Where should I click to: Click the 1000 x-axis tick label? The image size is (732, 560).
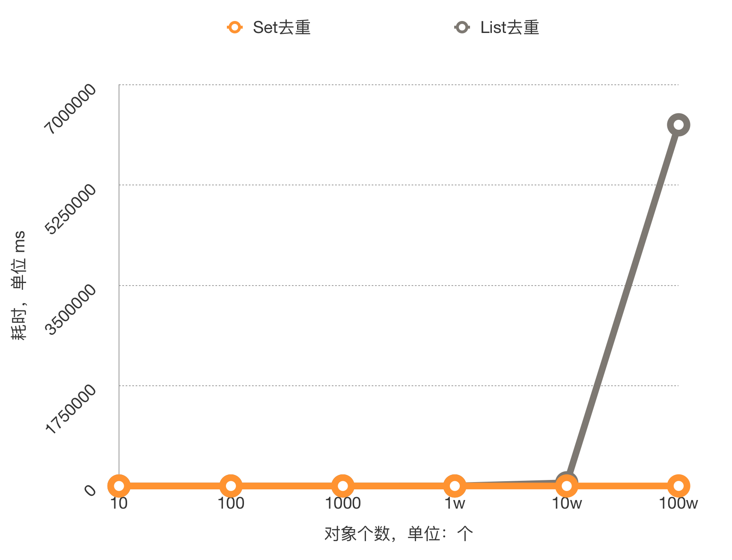(x=342, y=503)
